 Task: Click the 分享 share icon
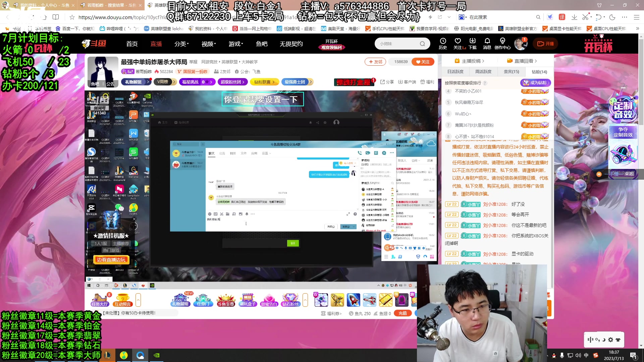[387, 82]
